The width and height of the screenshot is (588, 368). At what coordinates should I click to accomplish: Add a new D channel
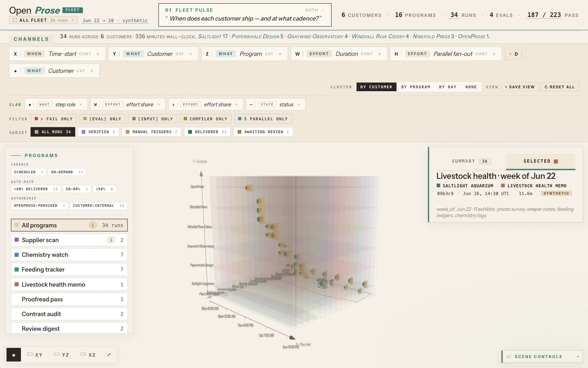click(x=514, y=54)
